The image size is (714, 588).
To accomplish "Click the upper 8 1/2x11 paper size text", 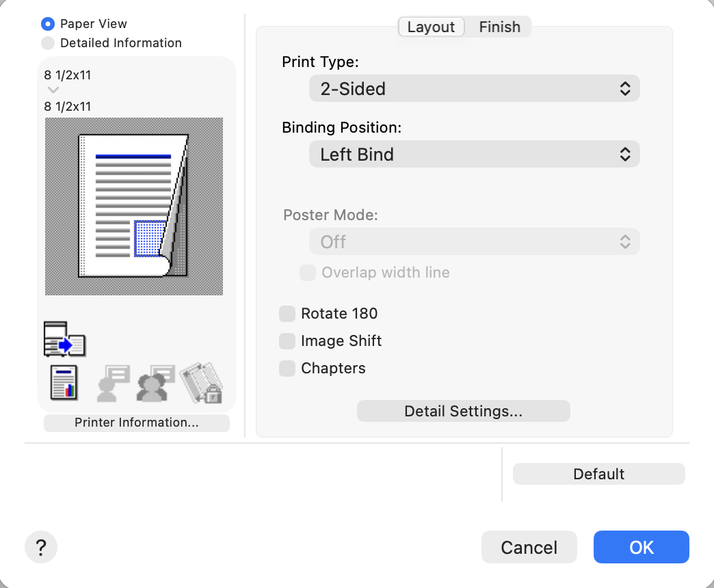I will [68, 75].
